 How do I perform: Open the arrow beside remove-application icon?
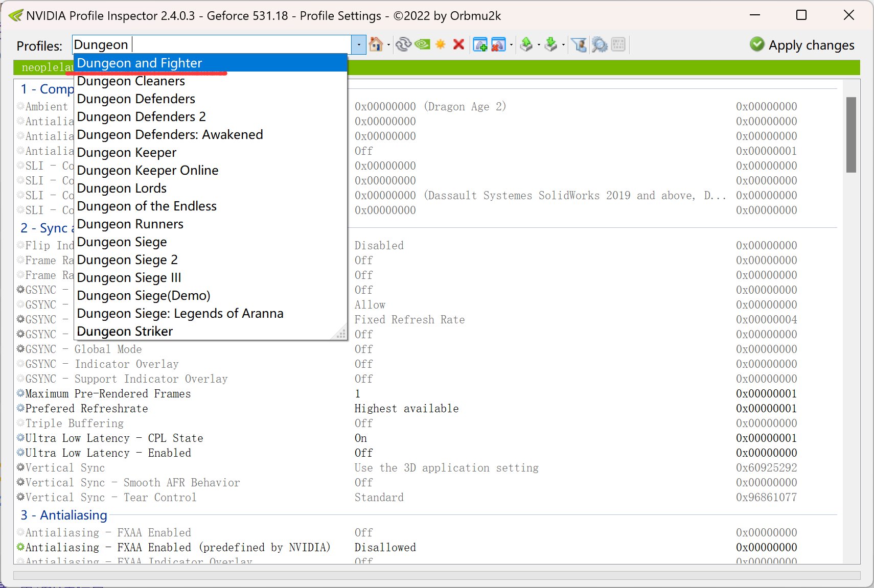point(512,45)
